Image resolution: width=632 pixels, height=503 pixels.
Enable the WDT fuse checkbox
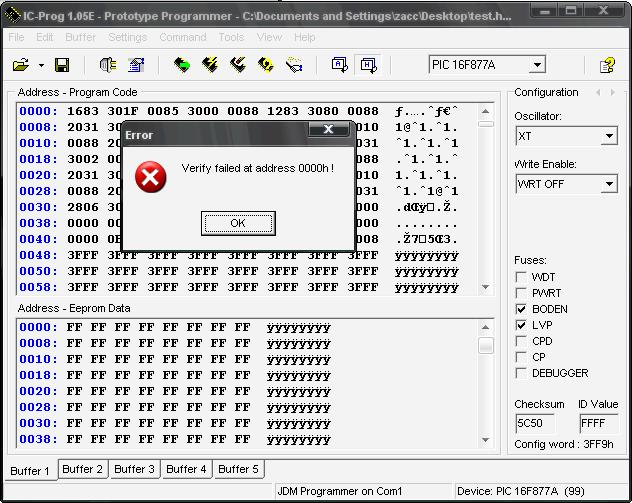521,277
